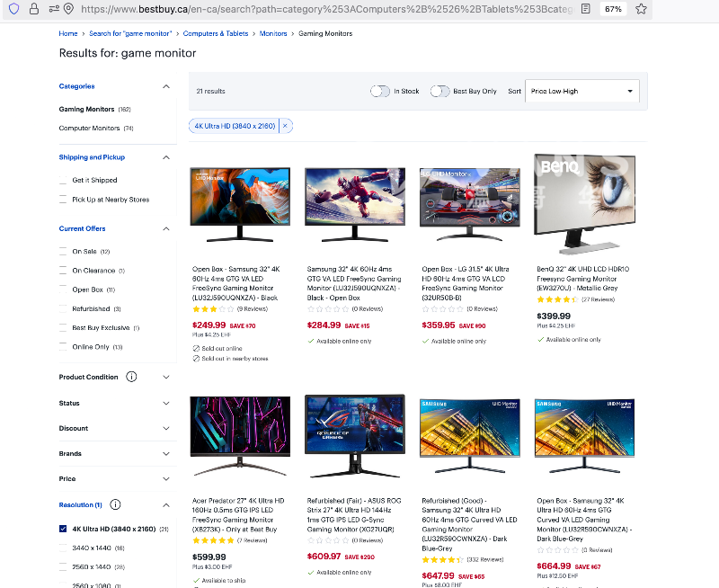The height and width of the screenshot is (588, 719).
Task: Click the location permission icon in address bar
Action: [69, 8]
